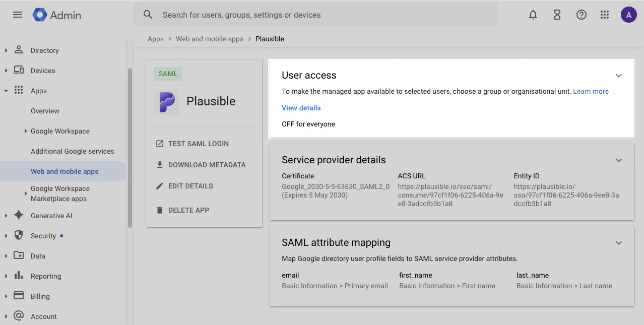Collapse the Apps tree arrow
Screen dimensions: 644x325
click(6, 91)
